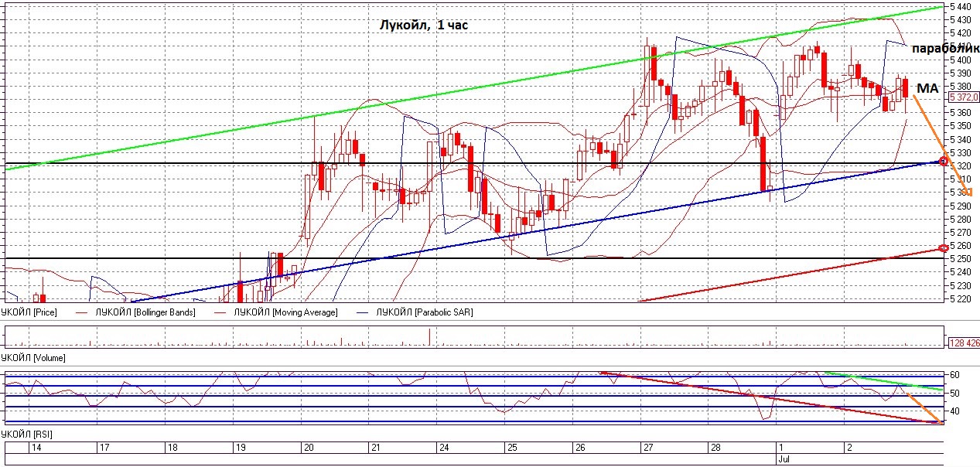The image size is (980, 467).
Task: Click price axis value 5 340
Action: 961,139
